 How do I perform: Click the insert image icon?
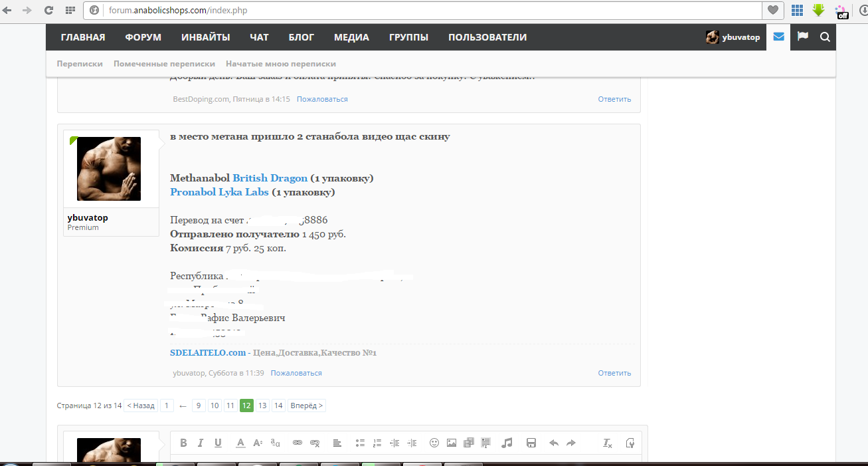tap(452, 443)
